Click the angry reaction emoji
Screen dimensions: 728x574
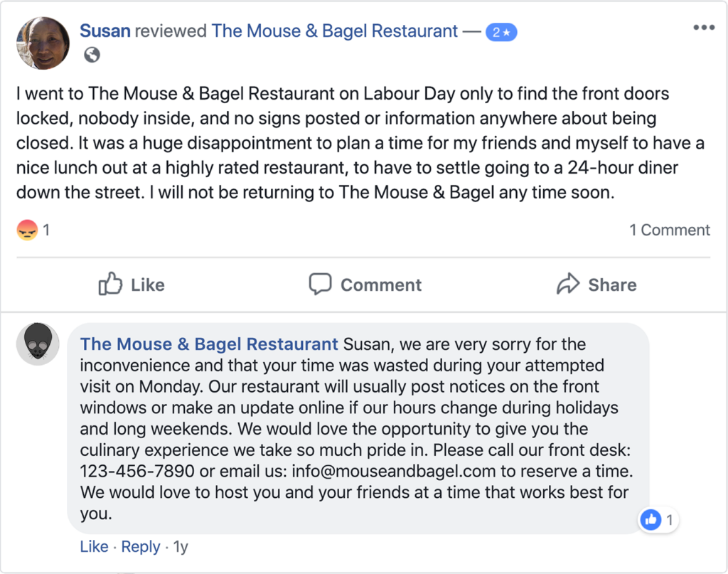(27, 230)
